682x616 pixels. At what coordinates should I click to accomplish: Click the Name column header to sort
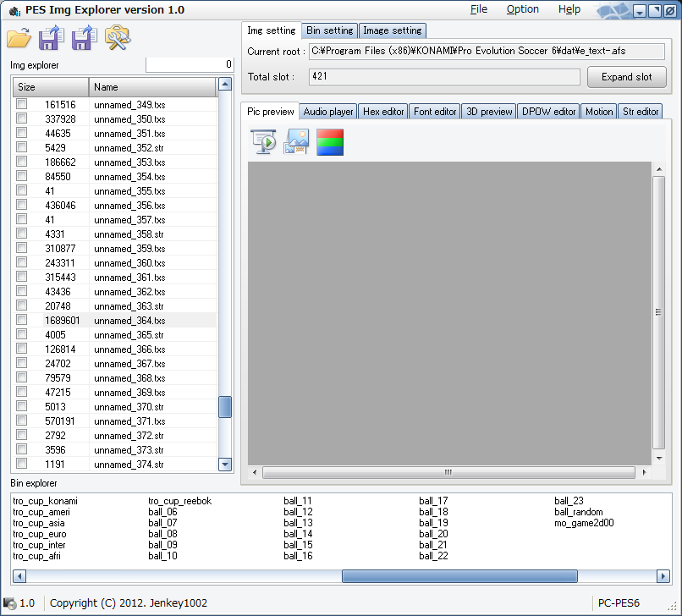pos(152,87)
